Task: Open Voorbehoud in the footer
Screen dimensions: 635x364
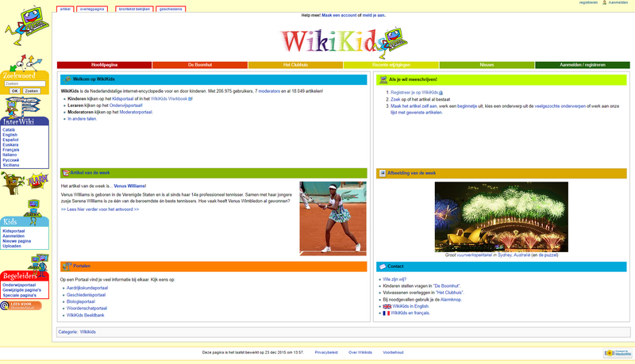Action: (393, 353)
